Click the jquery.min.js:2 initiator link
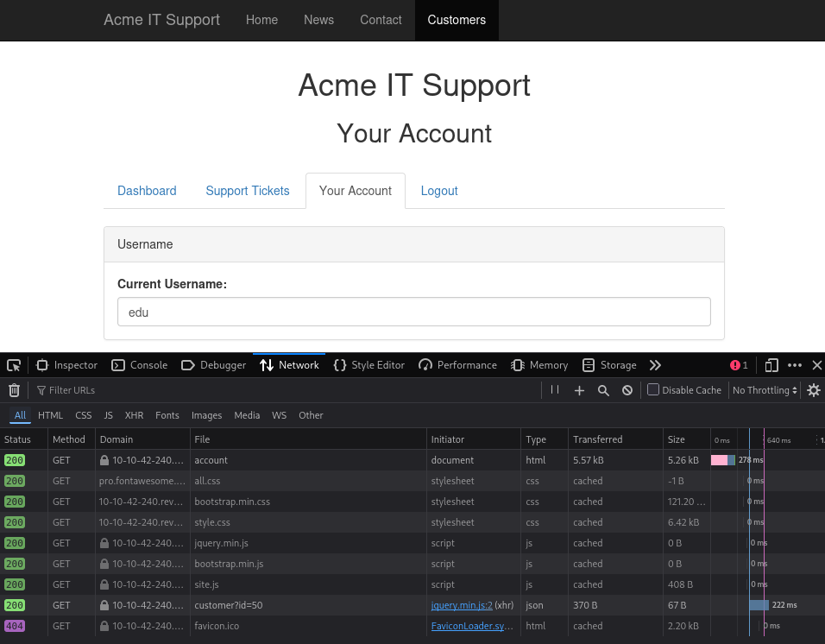This screenshot has width=825, height=644. 462,605
